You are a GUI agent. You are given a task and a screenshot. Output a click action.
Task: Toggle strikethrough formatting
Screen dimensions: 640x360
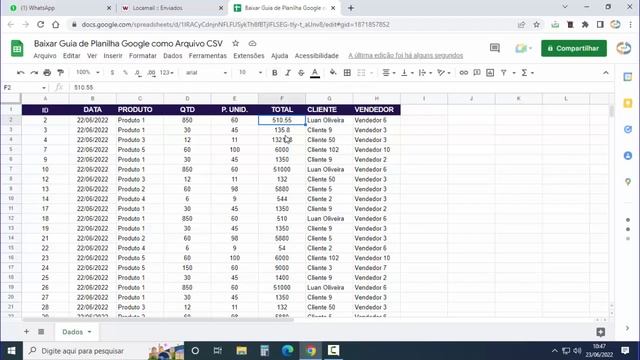click(x=301, y=73)
